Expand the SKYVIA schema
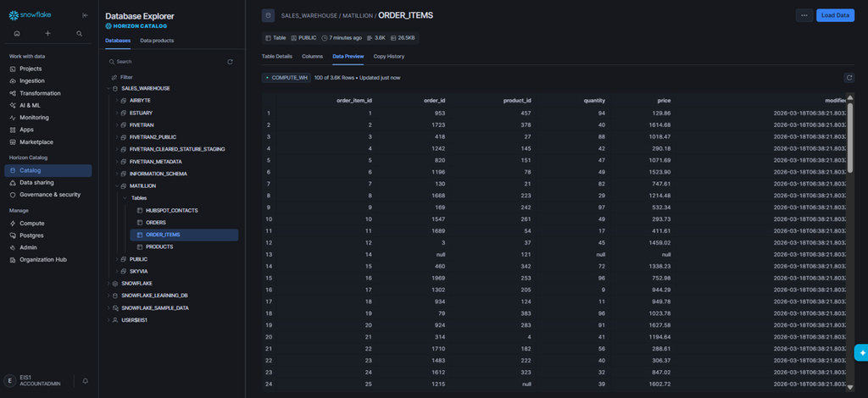Screen dimensions: 868x398 (x=117, y=272)
